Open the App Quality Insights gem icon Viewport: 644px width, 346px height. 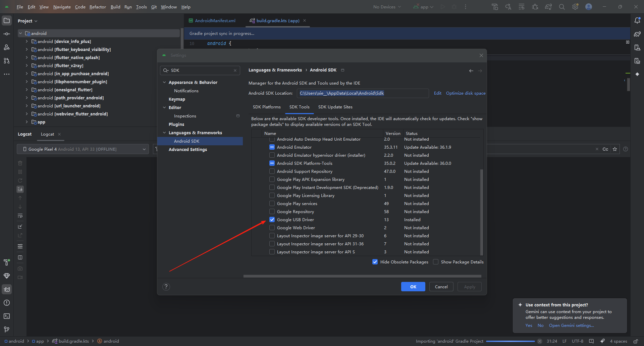click(7, 276)
